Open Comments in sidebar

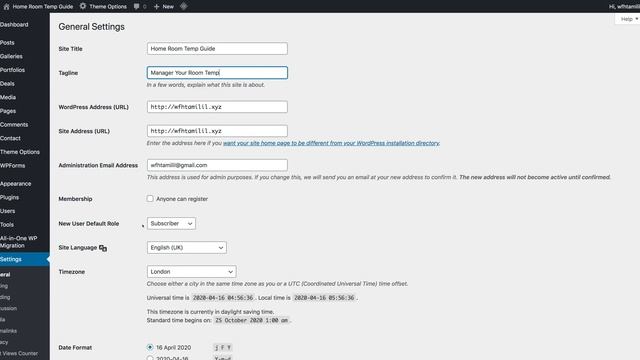click(14, 124)
